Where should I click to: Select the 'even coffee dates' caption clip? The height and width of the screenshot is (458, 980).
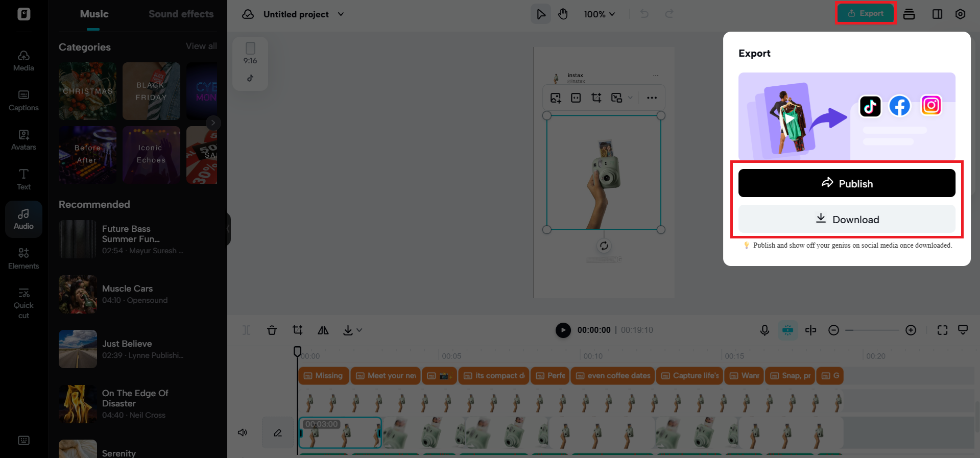[x=613, y=376]
